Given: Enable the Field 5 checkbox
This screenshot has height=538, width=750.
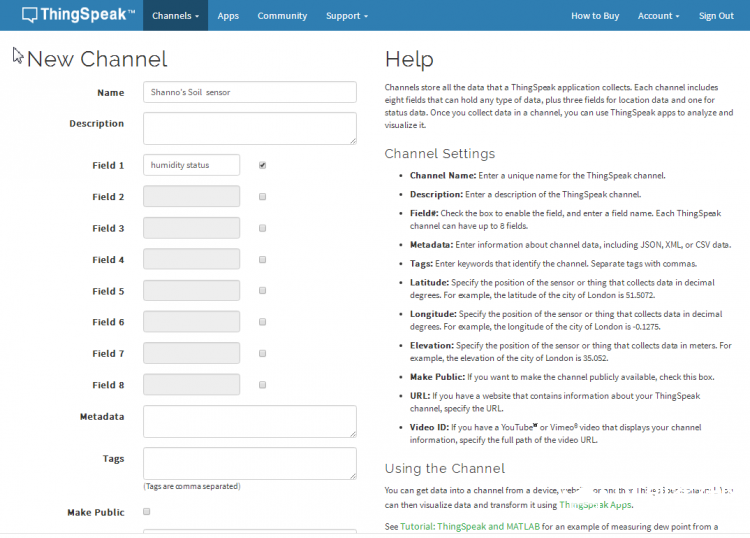Looking at the screenshot, I should (x=263, y=291).
